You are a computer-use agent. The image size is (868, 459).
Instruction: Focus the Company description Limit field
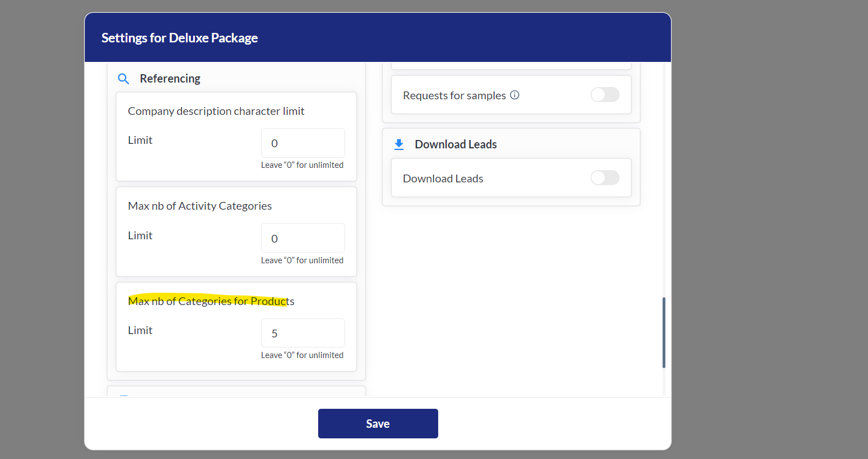(x=303, y=143)
